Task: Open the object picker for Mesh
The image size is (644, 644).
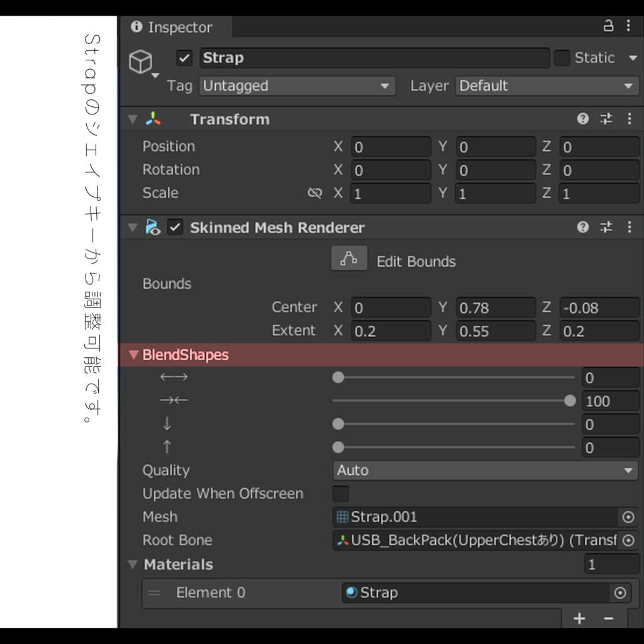Action: (x=628, y=517)
